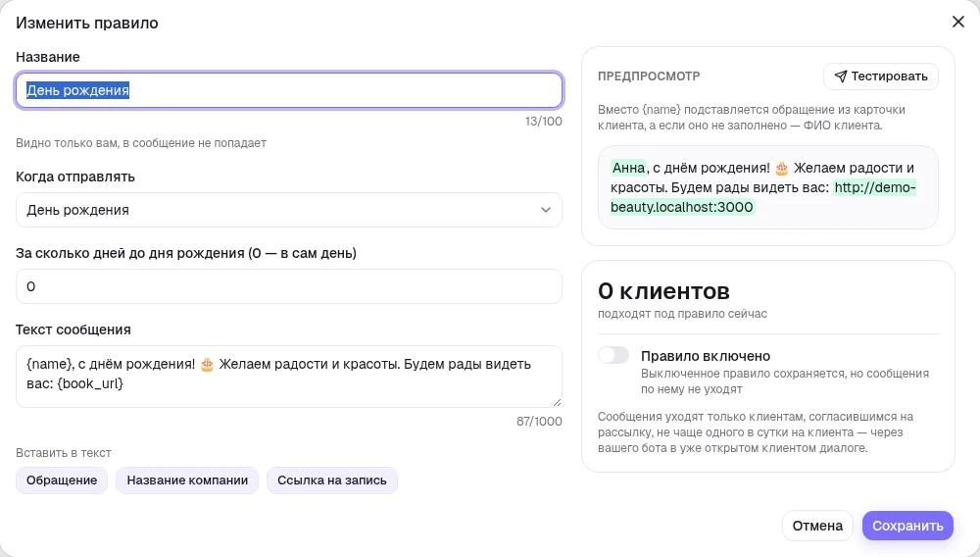Click the Изменить правило dialog title

pyautogui.click(x=87, y=24)
